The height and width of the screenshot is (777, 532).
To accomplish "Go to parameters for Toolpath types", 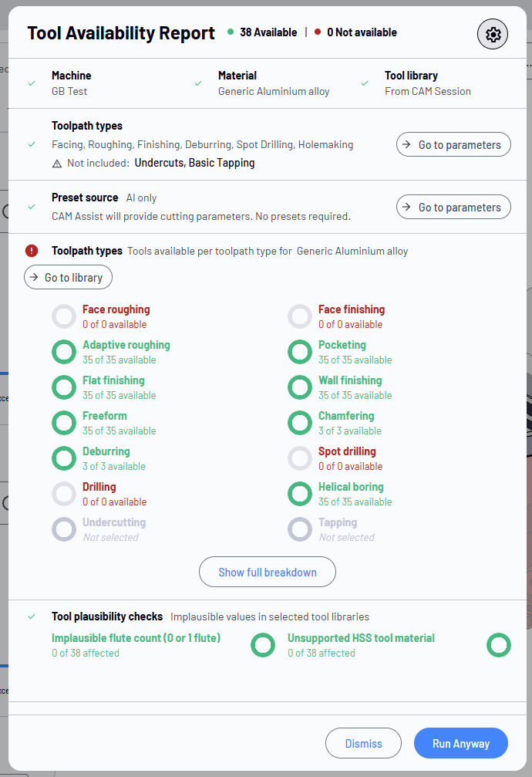I will point(453,144).
